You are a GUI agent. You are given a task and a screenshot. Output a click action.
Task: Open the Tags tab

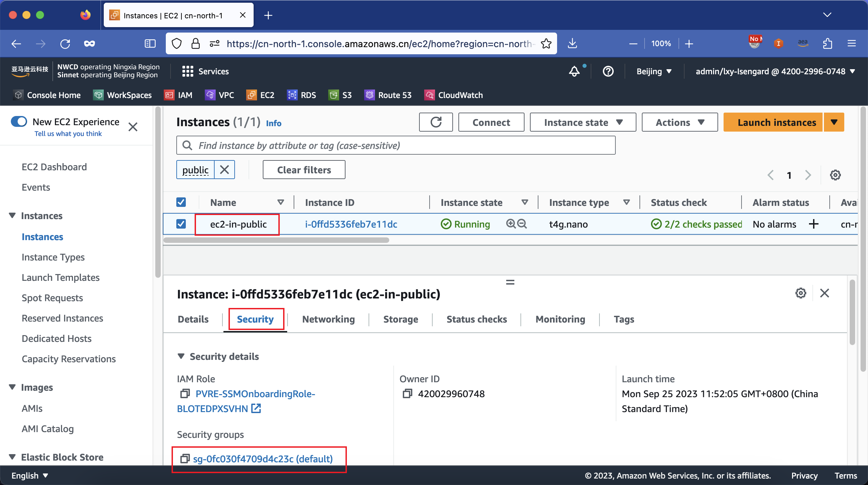pos(624,319)
